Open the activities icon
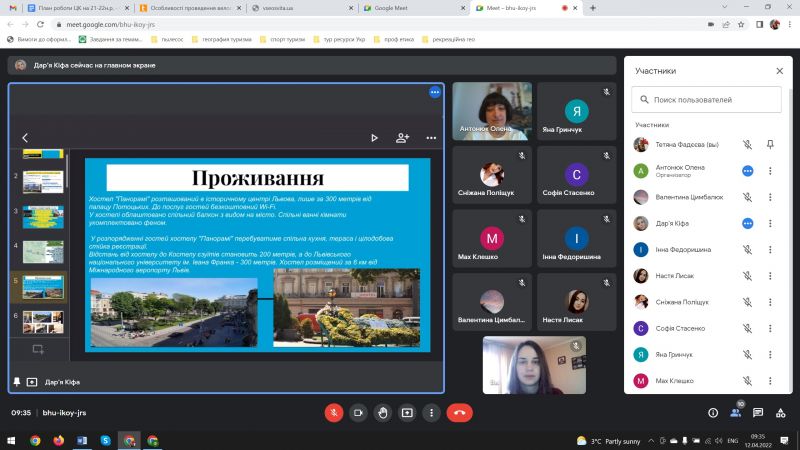The width and height of the screenshot is (800, 450). (x=781, y=413)
